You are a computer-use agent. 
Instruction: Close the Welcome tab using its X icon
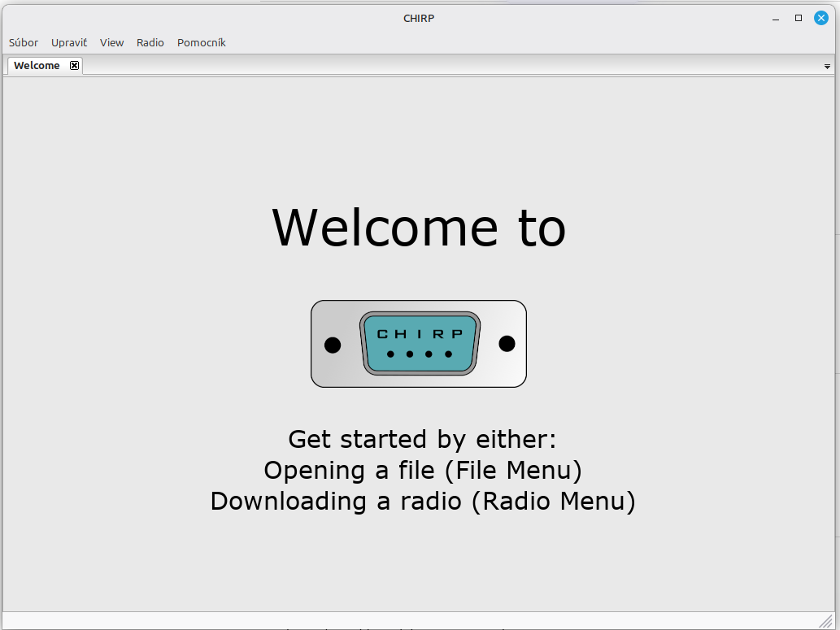click(74, 65)
